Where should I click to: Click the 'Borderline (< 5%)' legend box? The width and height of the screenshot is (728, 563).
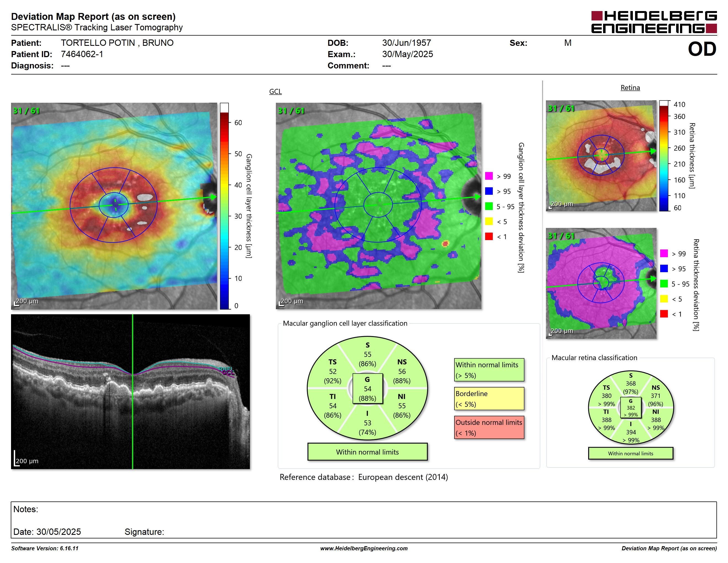(489, 399)
